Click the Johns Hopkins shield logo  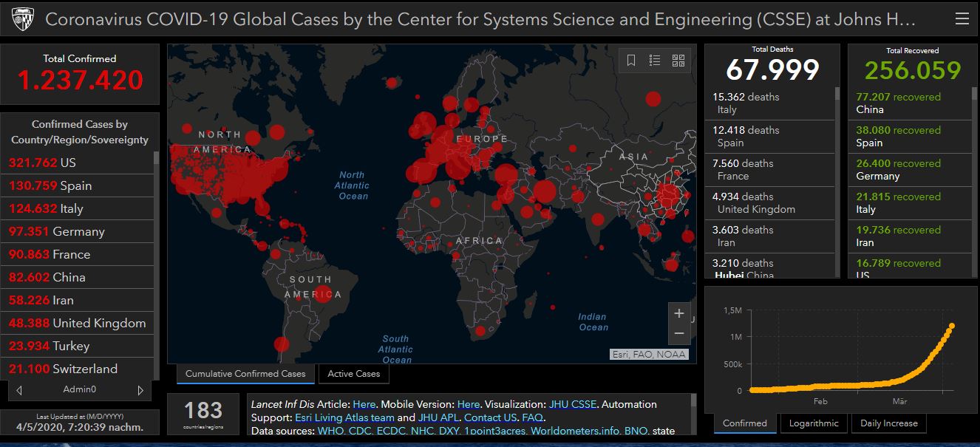click(23, 19)
